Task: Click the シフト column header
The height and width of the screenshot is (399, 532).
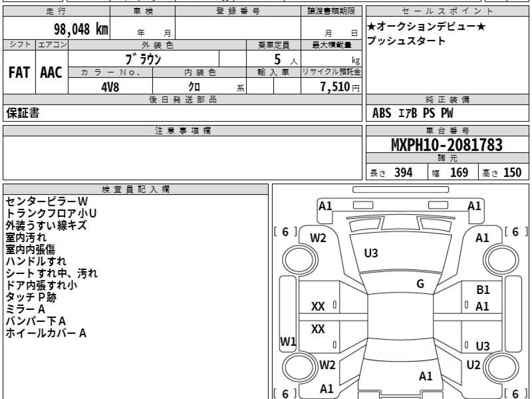Action: coord(20,45)
